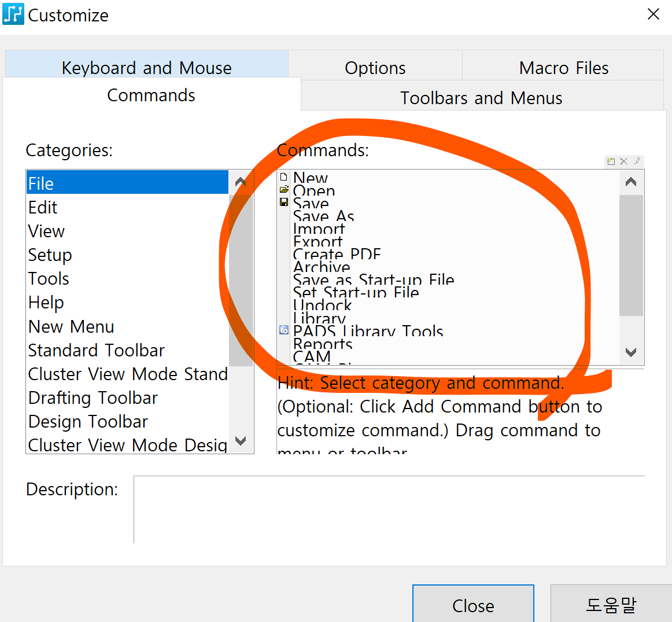Click the Add Command icon above Commands list

coord(611,161)
